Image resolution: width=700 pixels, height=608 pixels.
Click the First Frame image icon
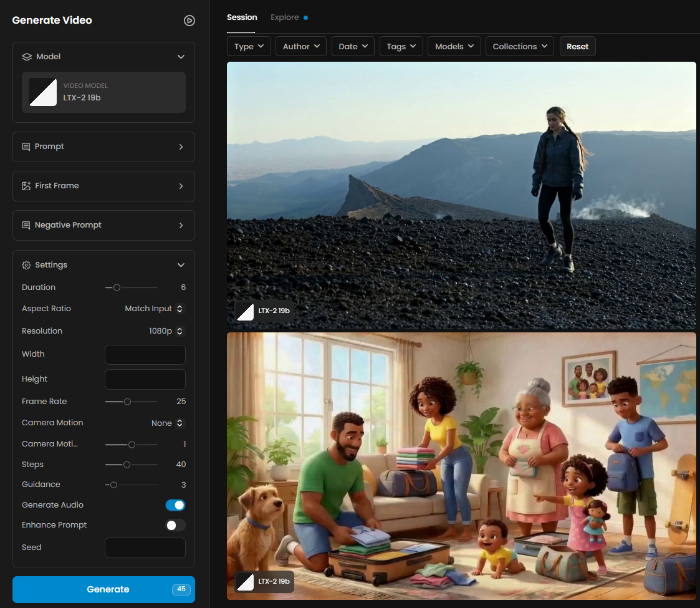[x=26, y=186]
